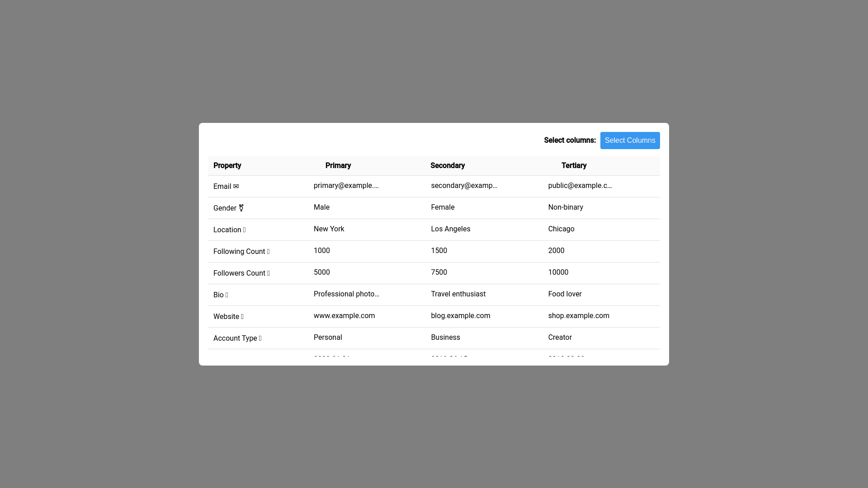Click the Tertiary column header
The width and height of the screenshot is (868, 488).
tap(574, 166)
